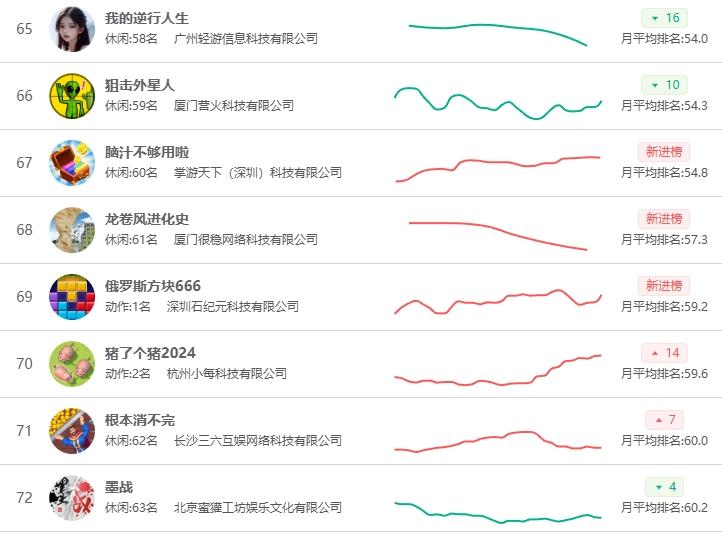Click the green down 16 rank badge
Image resolution: width=722 pixels, height=539 pixels.
(664, 18)
